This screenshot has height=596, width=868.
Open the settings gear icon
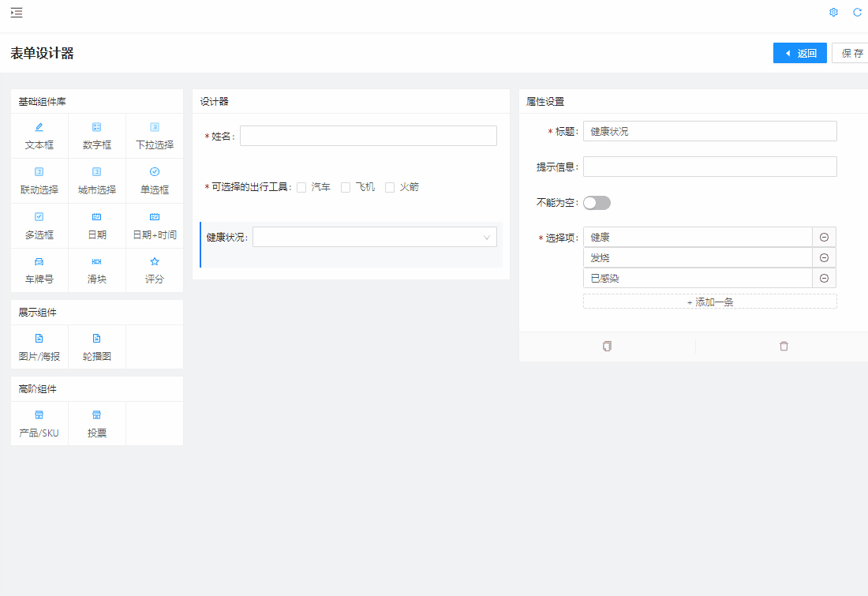click(x=834, y=12)
